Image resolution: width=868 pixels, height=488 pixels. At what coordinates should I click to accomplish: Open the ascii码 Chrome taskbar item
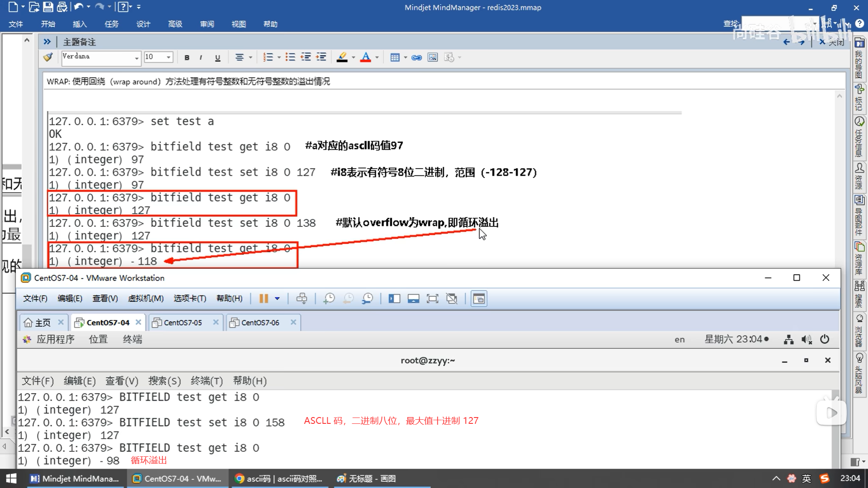click(x=279, y=479)
